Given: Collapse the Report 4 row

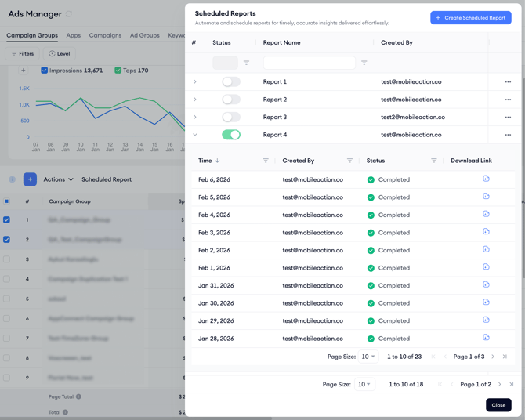Looking at the screenshot, I should click(x=195, y=135).
